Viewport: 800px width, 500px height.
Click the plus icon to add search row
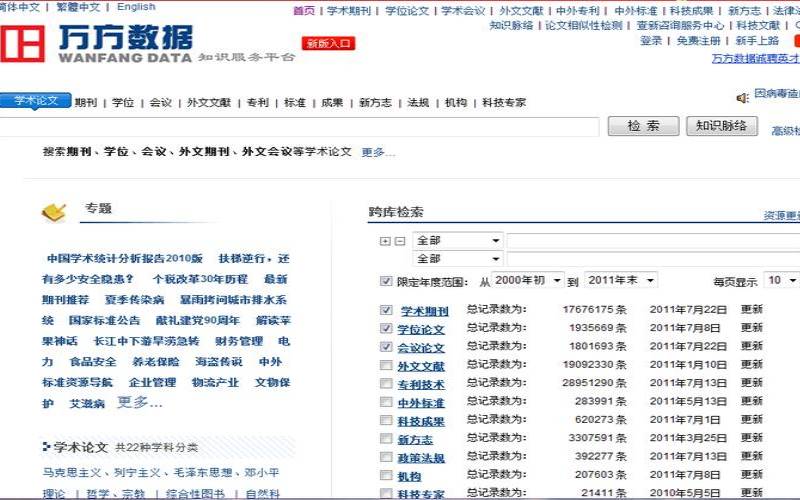[385, 241]
